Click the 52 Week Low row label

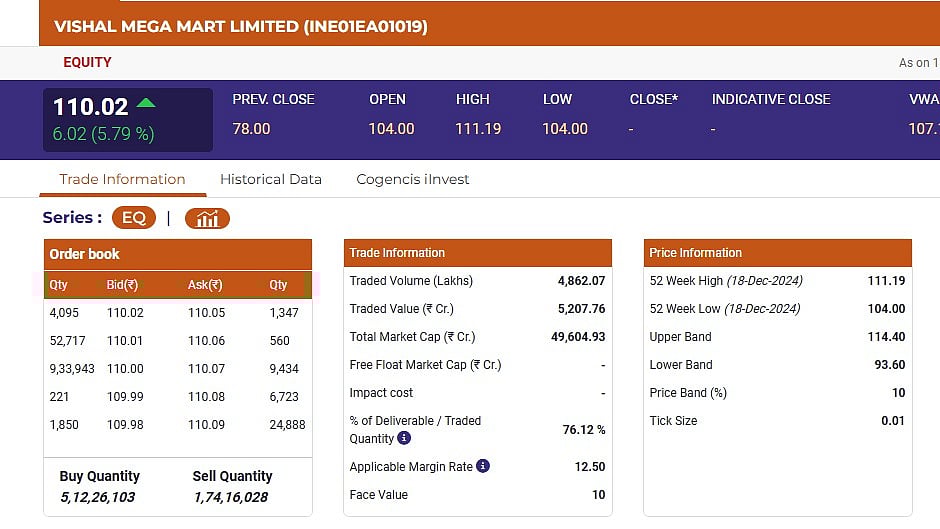click(x=725, y=309)
